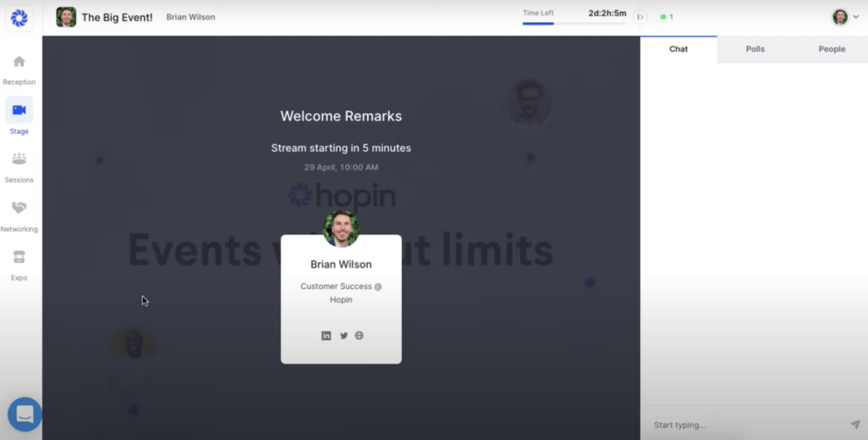The width and height of the screenshot is (868, 440).
Task: Click the Brian Wilson name on the card
Action: pos(341,265)
